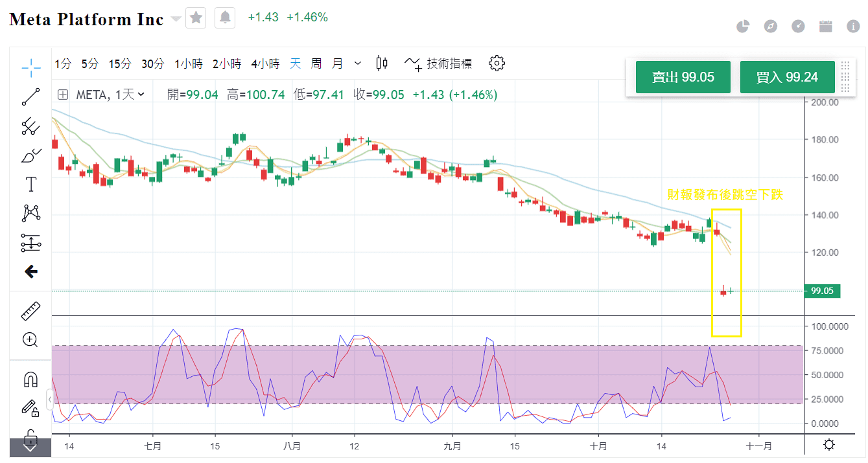868x463 pixels.
Task: Open chart settings gear in toolbar
Action: (x=497, y=63)
